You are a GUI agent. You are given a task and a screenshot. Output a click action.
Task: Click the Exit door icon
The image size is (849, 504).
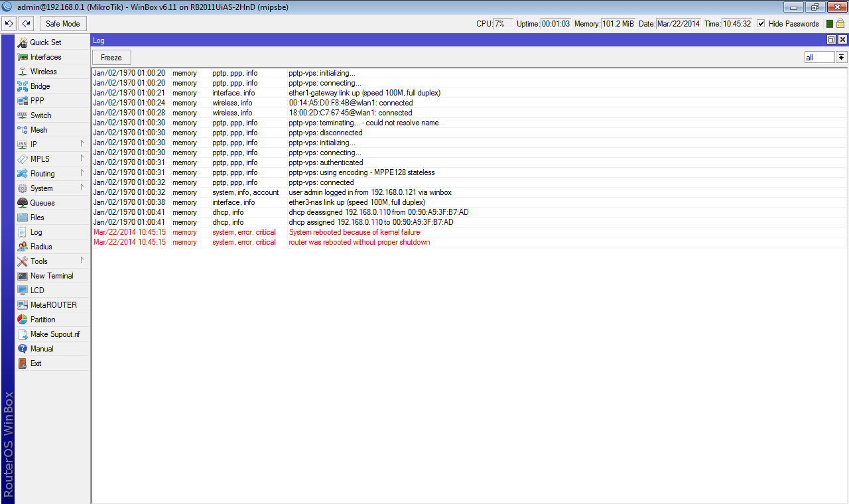pyautogui.click(x=23, y=363)
